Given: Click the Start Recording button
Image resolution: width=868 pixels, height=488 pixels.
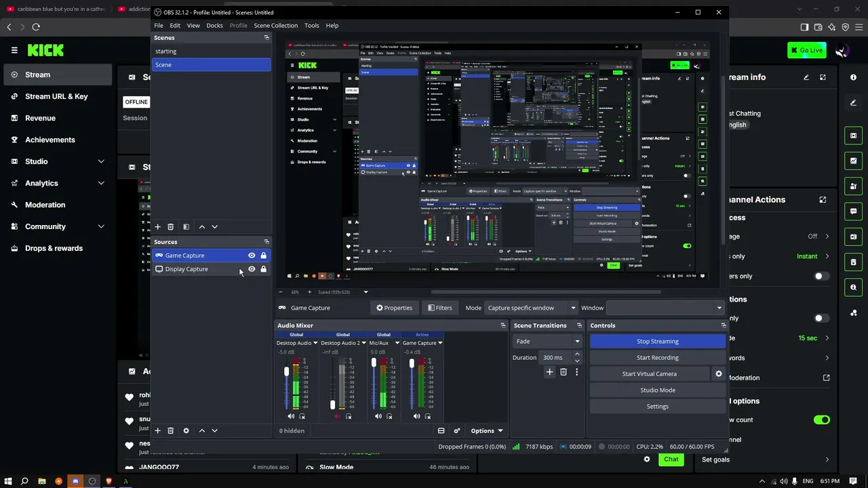Looking at the screenshot, I should pos(657,357).
